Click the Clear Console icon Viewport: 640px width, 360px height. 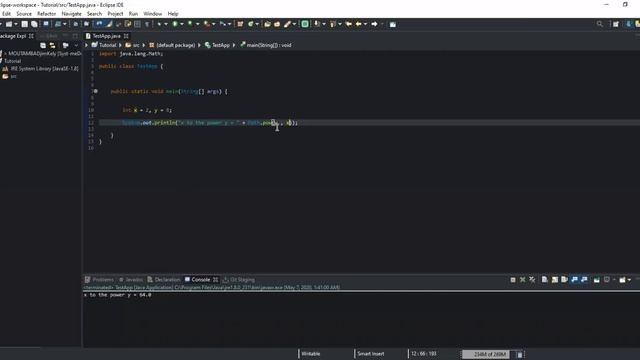pyautogui.click(x=544, y=280)
